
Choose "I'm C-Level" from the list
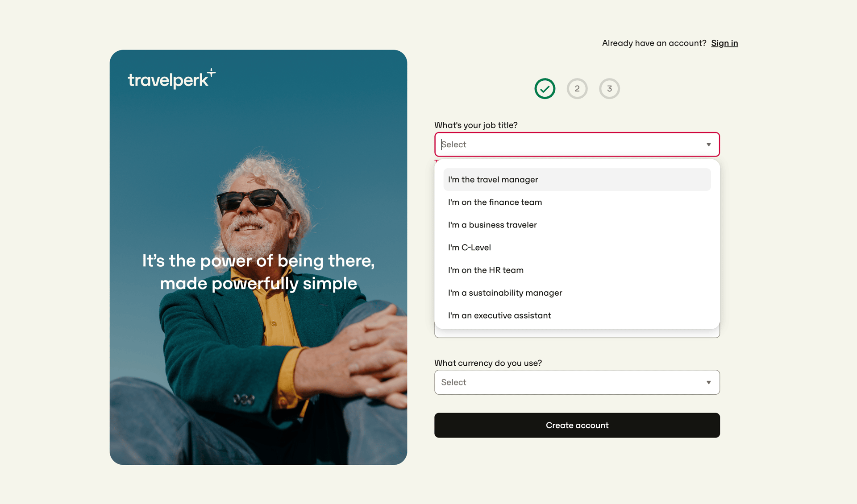click(469, 248)
